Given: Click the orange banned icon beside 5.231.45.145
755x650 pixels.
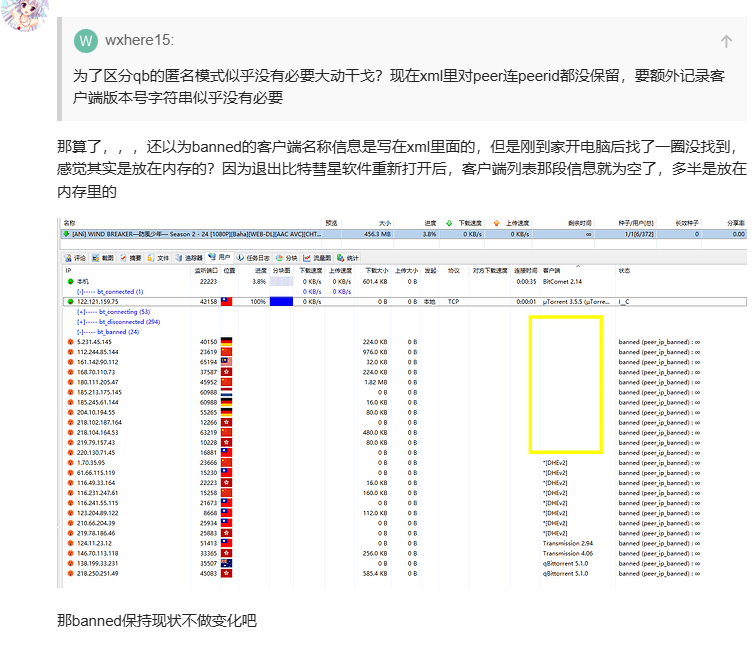Looking at the screenshot, I should (69, 341).
